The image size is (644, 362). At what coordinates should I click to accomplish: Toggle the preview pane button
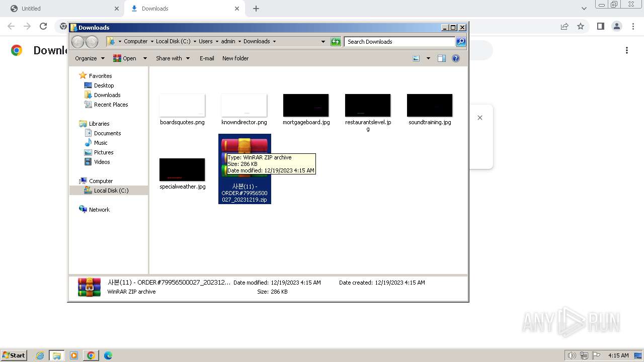pyautogui.click(x=442, y=58)
